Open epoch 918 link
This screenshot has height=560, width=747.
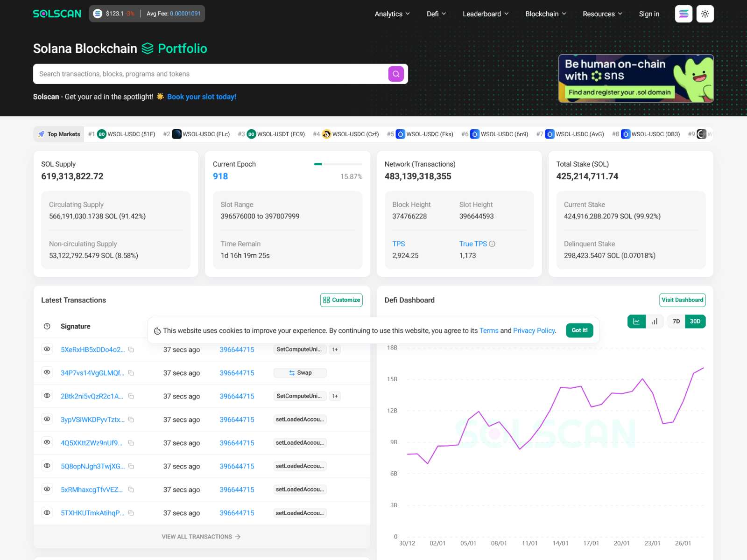pos(220,176)
